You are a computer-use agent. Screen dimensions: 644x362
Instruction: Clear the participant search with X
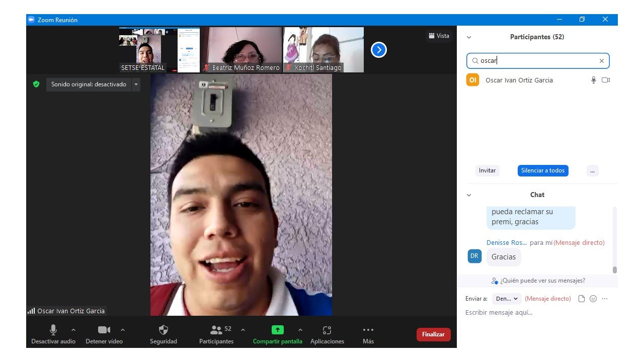tap(601, 61)
